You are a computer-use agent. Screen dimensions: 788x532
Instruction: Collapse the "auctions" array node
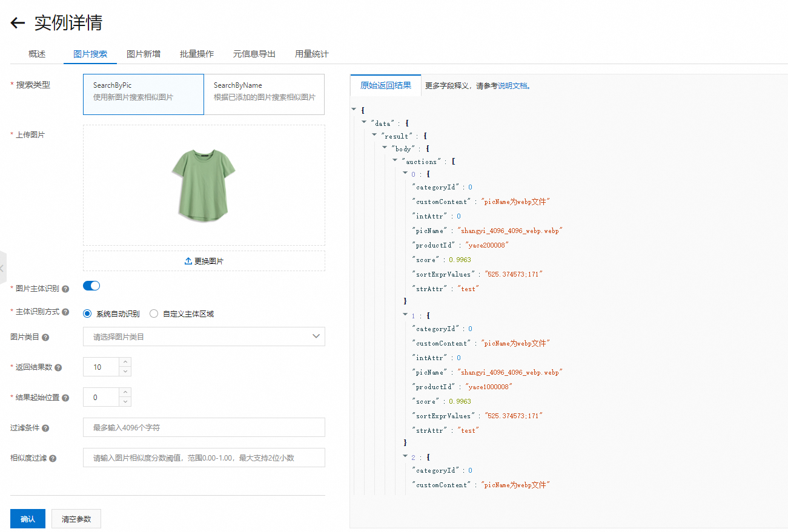pyautogui.click(x=396, y=160)
